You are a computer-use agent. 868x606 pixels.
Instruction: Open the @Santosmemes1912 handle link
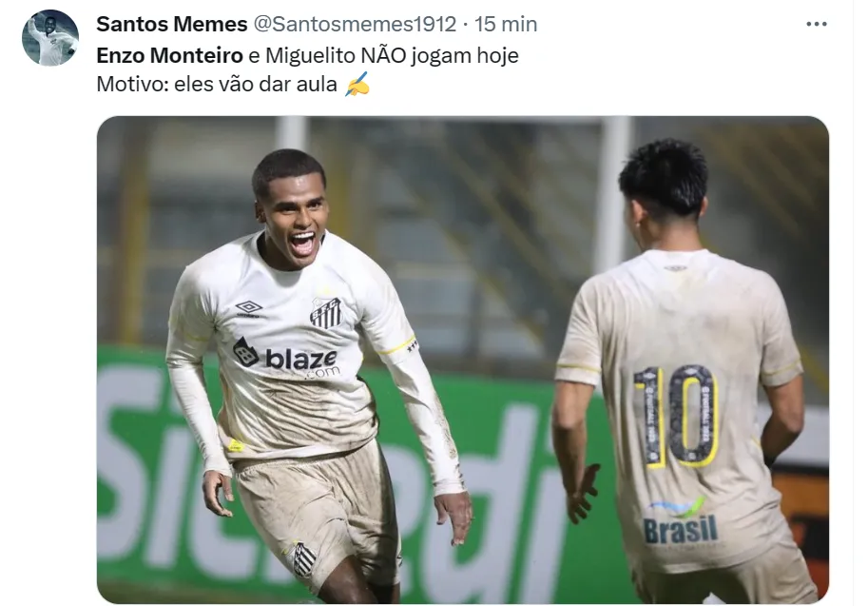[x=355, y=24]
